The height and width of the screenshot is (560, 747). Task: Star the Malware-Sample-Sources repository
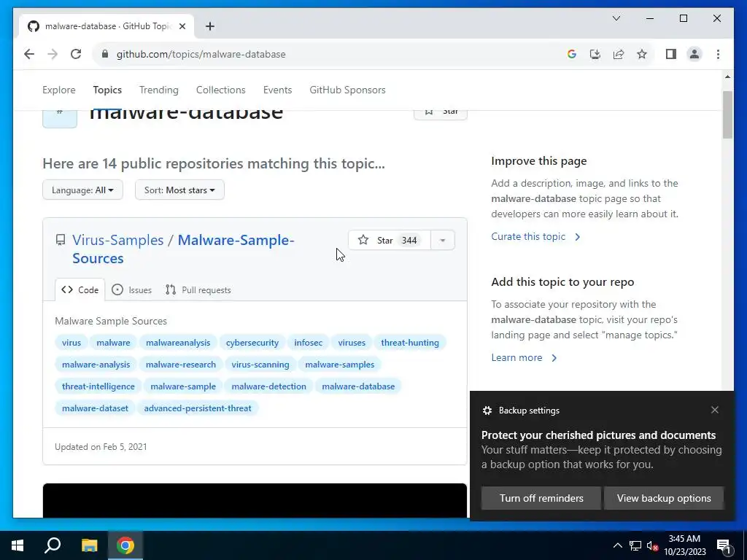[390, 240]
